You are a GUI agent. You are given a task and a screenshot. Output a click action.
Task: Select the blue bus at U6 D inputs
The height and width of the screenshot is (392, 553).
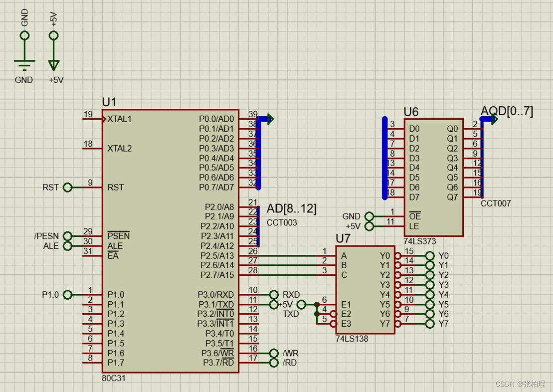[385, 158]
